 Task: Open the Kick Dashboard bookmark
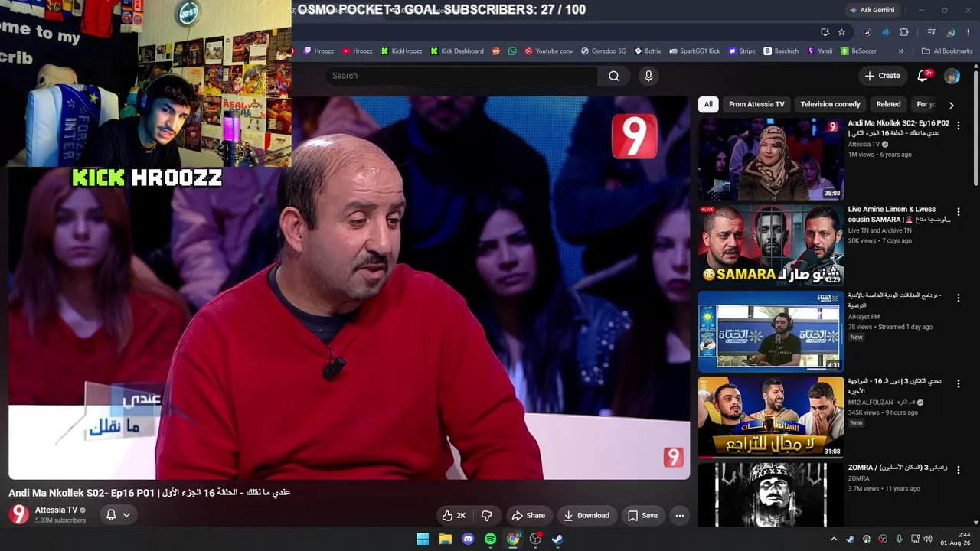pyautogui.click(x=457, y=51)
